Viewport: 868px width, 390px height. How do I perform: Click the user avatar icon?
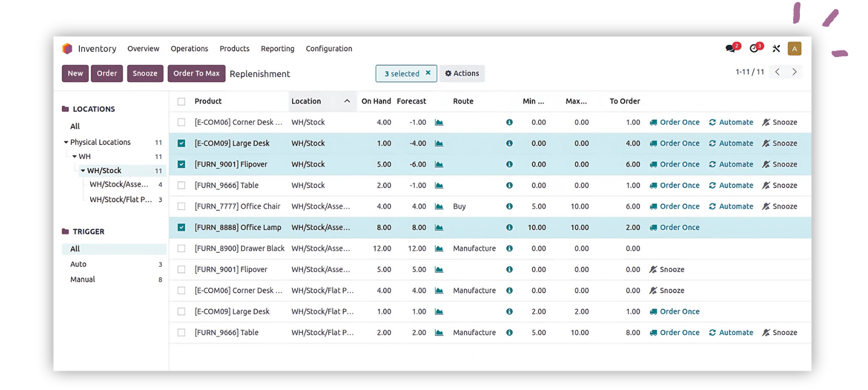click(794, 48)
